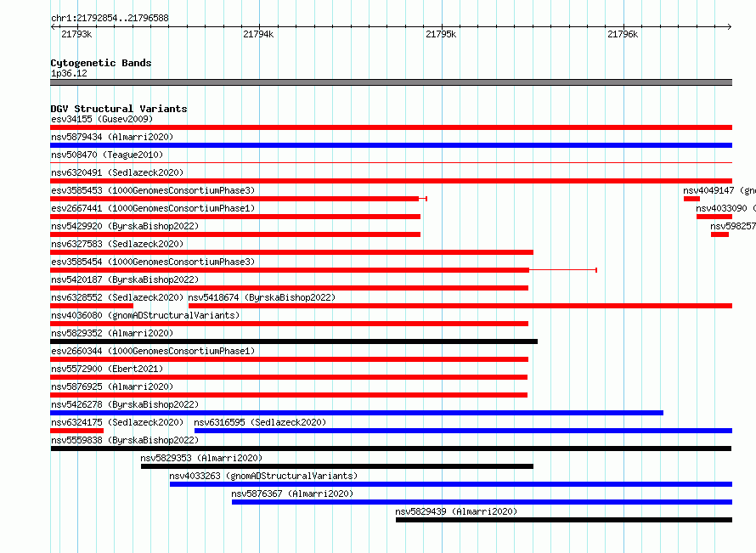Click the black nsv5829353 variant bar
Viewport: 756px width, 553px height.
click(337, 466)
